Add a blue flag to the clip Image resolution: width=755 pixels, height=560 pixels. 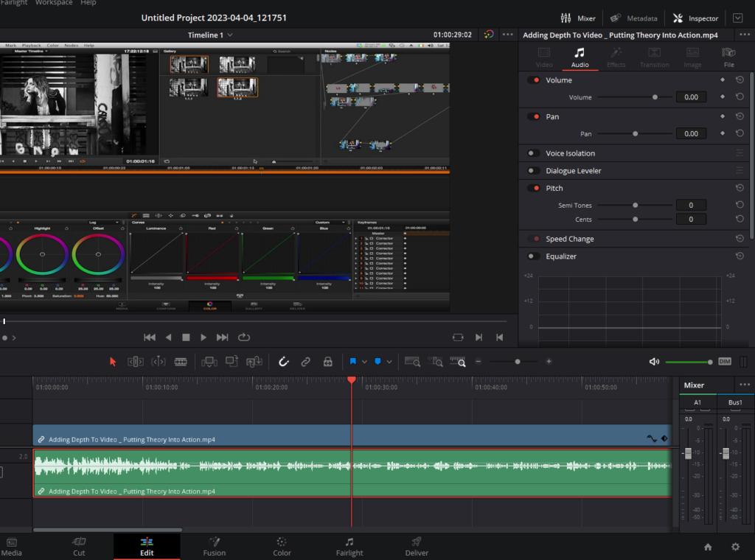pos(352,362)
